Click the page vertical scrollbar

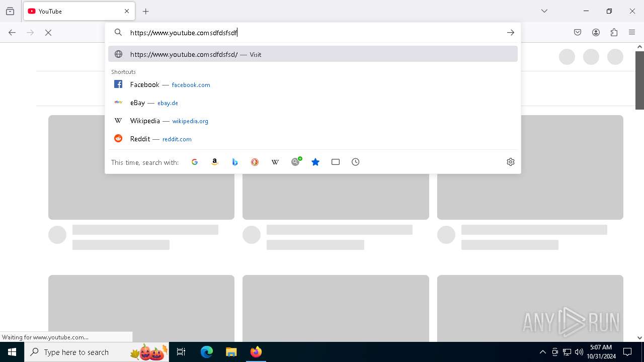tap(639, 80)
